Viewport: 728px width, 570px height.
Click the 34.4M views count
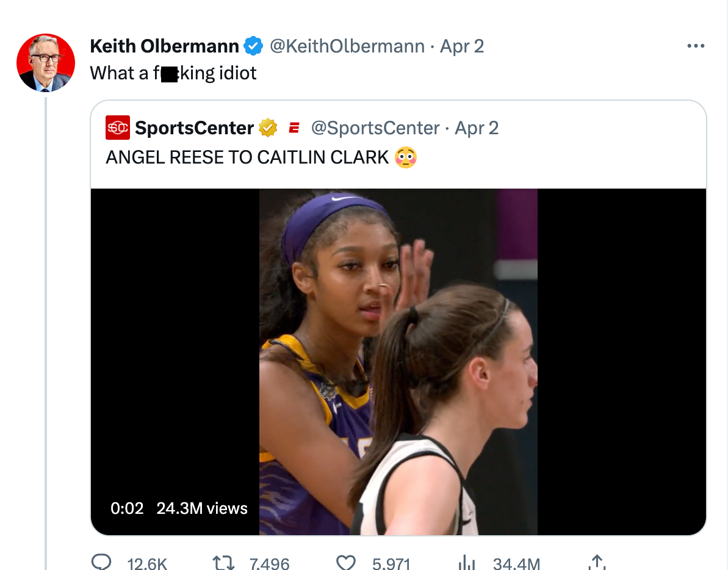[516, 563]
